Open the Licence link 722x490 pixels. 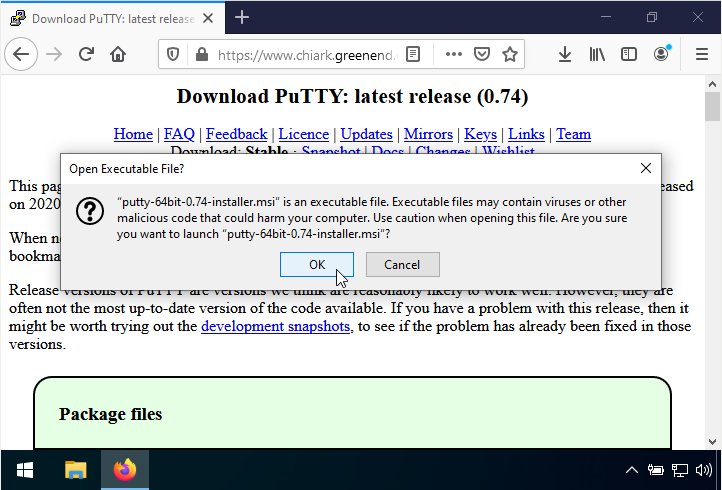tap(303, 134)
